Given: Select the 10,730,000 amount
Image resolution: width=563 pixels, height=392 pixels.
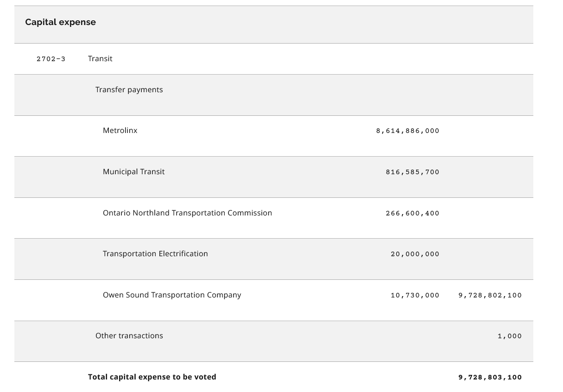Looking at the screenshot, I should pos(415,296).
